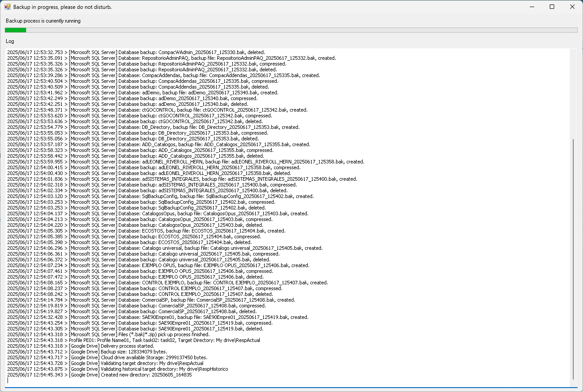Select the 'pick up process finished' log line
The width and height of the screenshot is (583, 392).
109,334
